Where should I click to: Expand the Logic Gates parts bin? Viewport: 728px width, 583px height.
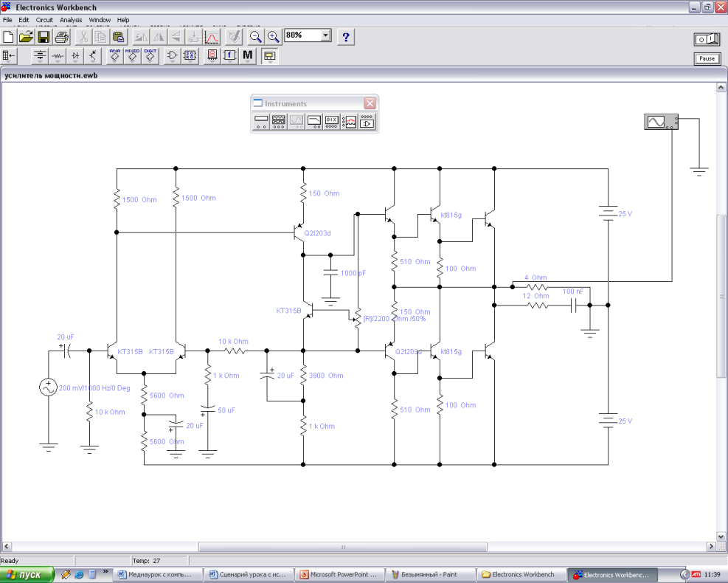[x=171, y=55]
